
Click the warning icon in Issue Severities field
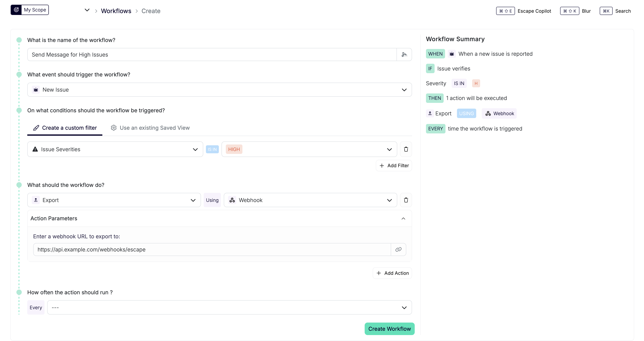[x=35, y=149]
